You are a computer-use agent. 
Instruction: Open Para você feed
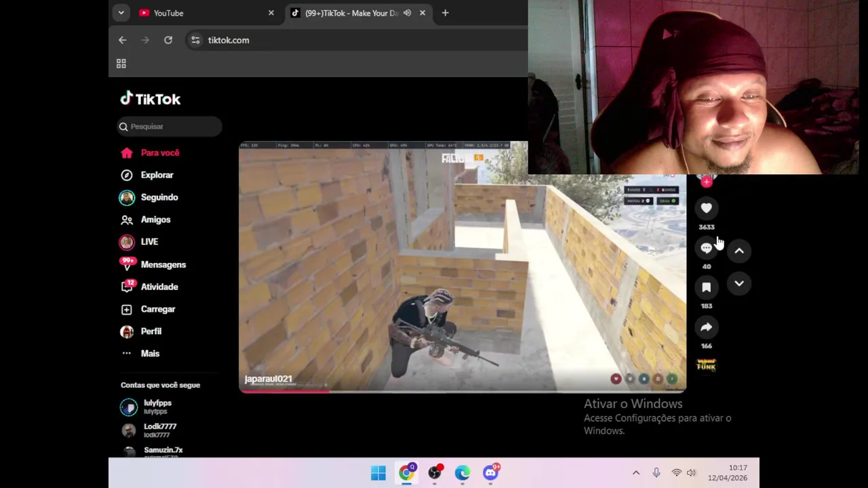coord(151,152)
